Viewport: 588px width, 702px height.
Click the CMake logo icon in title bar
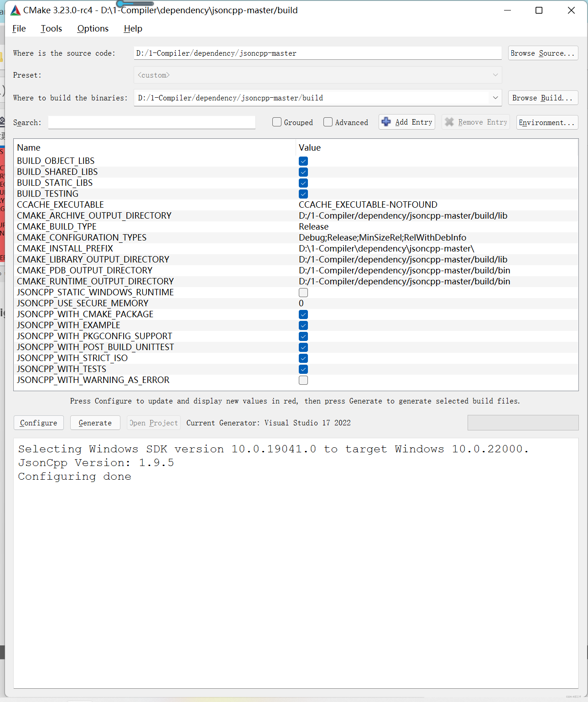pyautogui.click(x=16, y=10)
